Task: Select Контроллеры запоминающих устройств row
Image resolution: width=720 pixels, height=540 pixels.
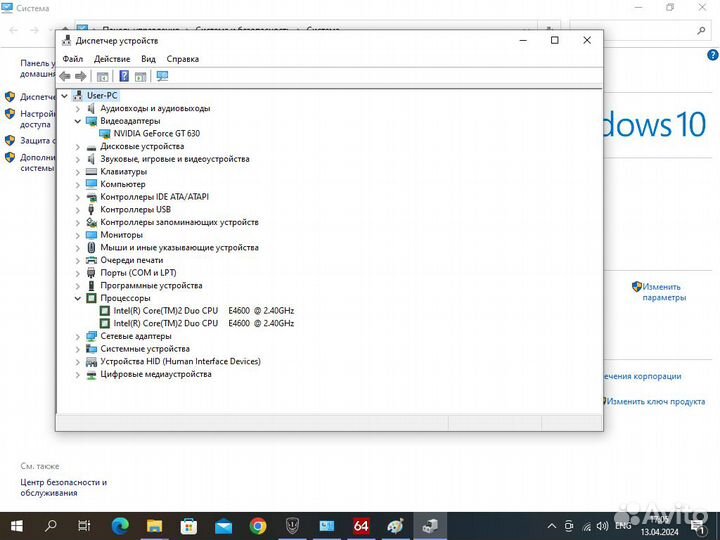Action: point(180,222)
